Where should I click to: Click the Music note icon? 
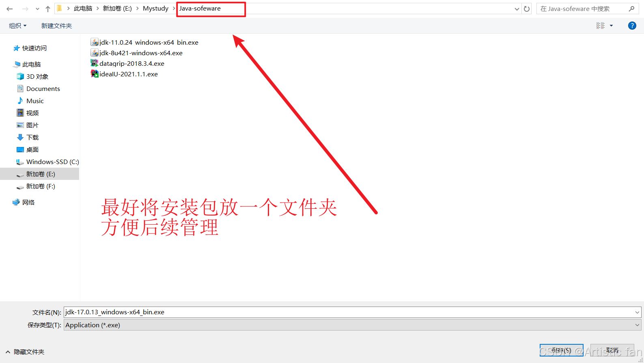click(x=20, y=100)
